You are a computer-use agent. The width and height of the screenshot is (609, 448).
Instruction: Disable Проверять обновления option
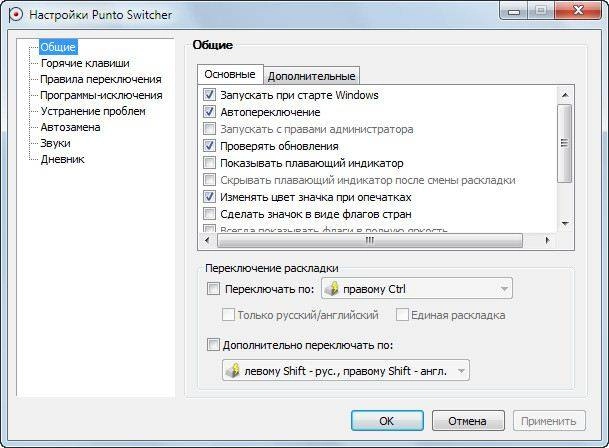209,146
